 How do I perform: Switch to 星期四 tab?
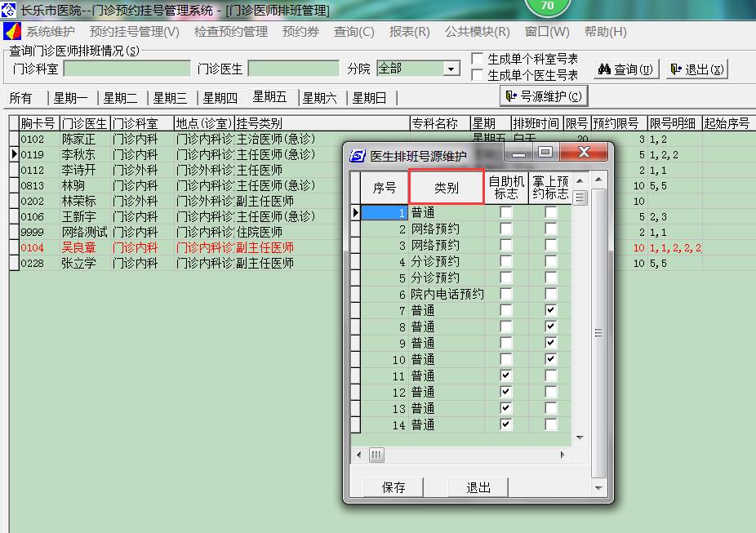(220, 98)
